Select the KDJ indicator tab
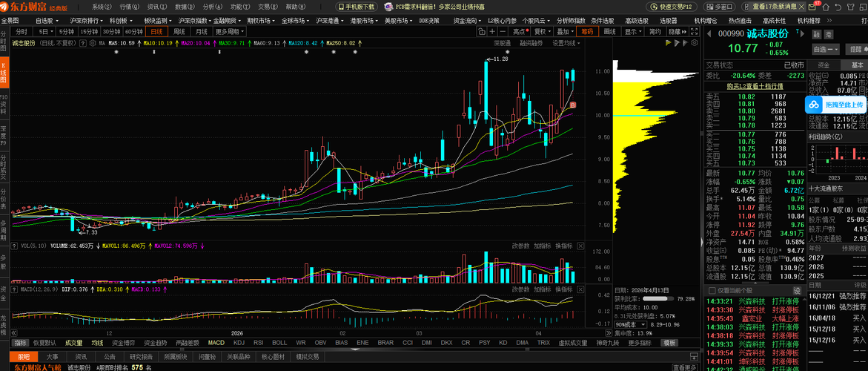Viewport: 868px width, 371px height. [239, 343]
